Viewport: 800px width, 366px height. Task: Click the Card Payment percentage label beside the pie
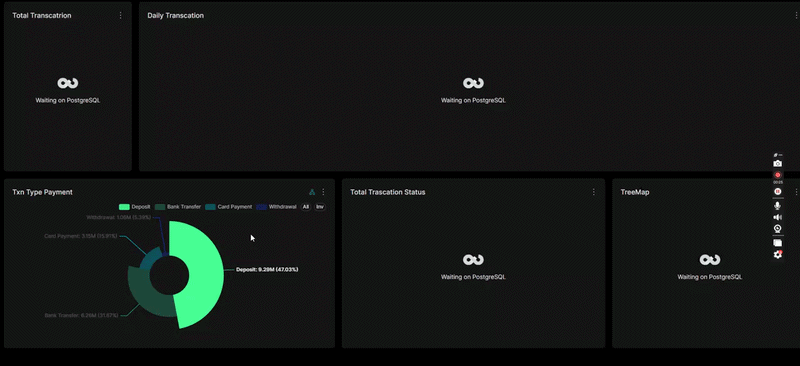coord(81,236)
